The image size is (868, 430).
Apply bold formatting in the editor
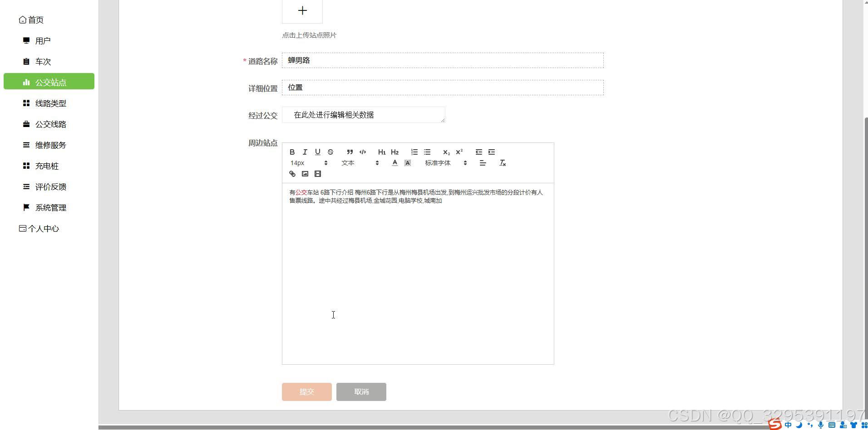pos(293,152)
